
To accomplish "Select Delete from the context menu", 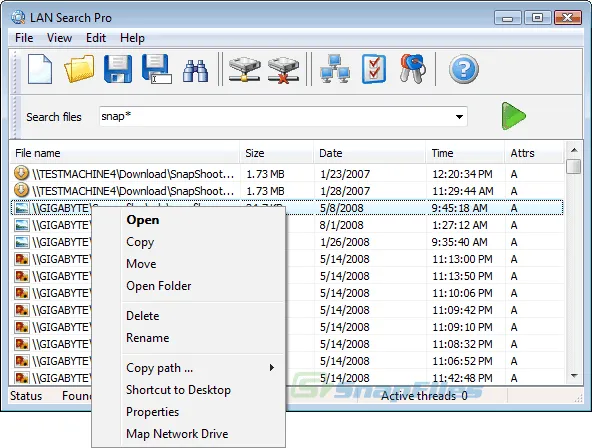I will [143, 316].
